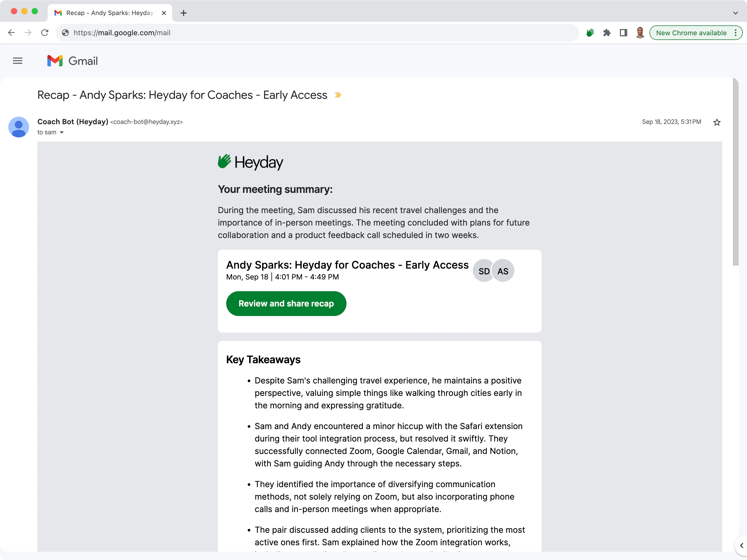747x560 pixels.
Task: Click the Gmail logo
Action: (72, 61)
